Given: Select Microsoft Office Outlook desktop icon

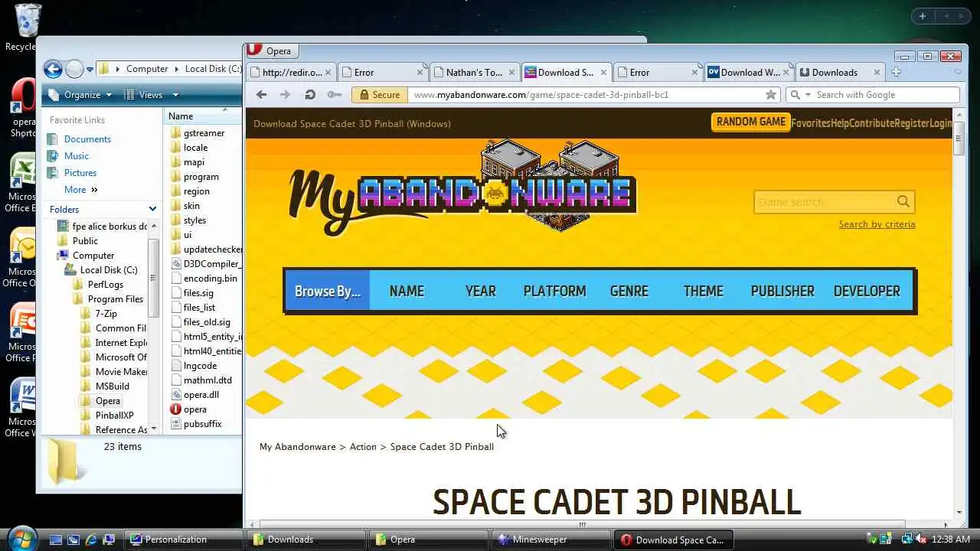Looking at the screenshot, I should tap(21, 258).
